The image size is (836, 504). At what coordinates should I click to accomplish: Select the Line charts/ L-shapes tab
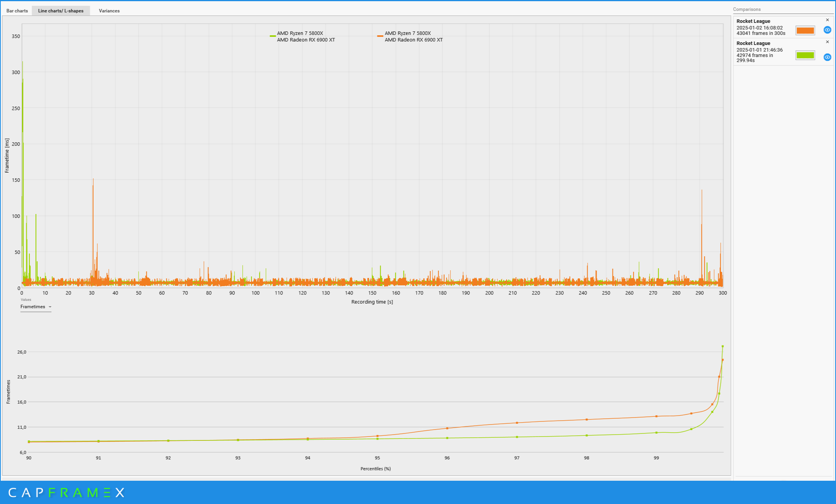(x=61, y=11)
